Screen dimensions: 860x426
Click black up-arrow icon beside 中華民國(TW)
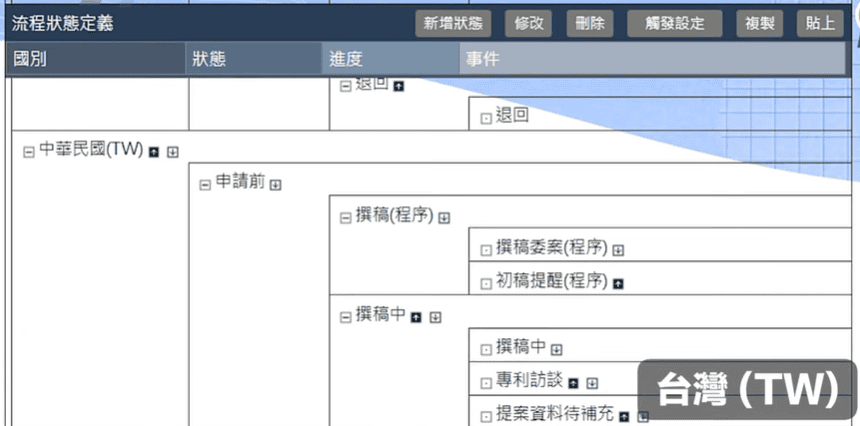coord(154,152)
